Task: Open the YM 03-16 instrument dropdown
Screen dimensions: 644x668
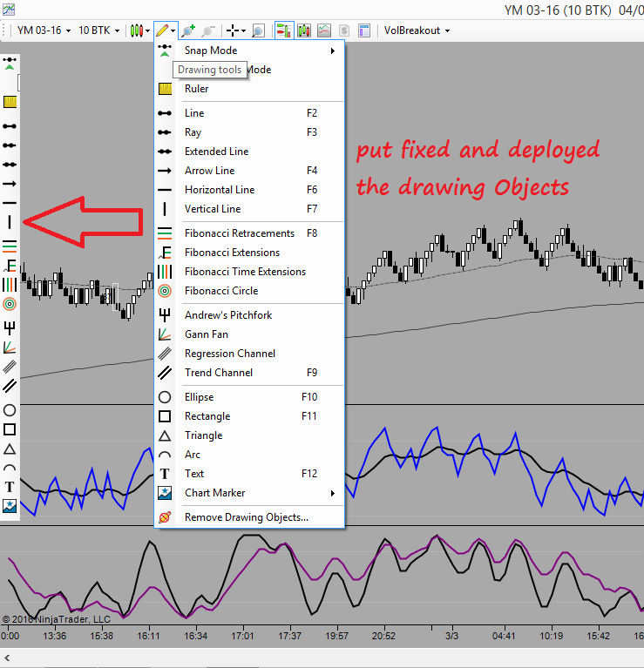Action: click(x=44, y=30)
